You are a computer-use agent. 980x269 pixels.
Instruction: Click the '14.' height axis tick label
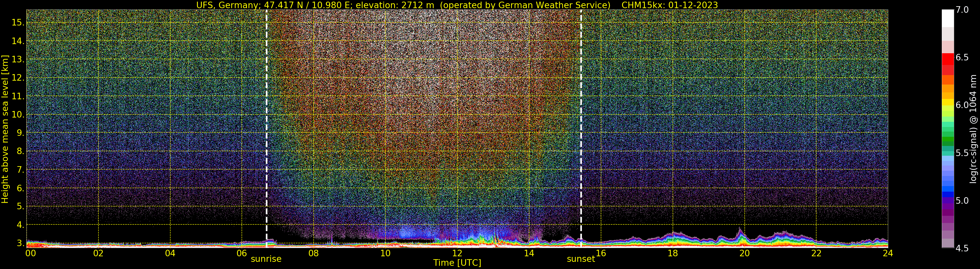pos(18,41)
